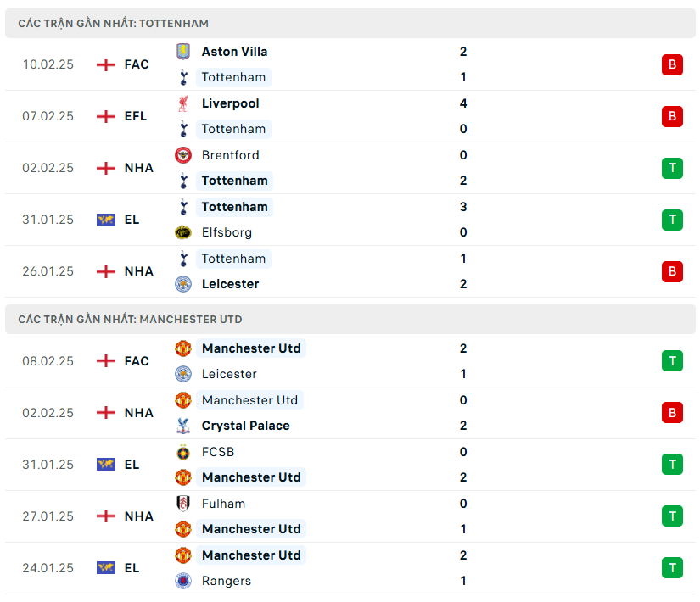
Task: Click the 07.02.25 EFL match date
Action: tap(48, 116)
